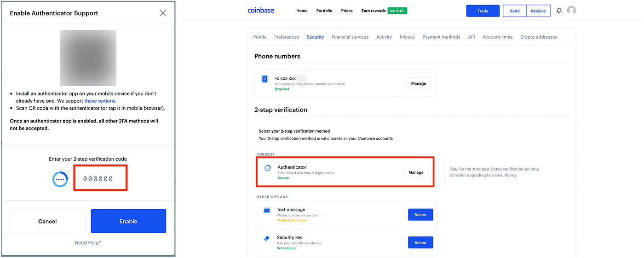This screenshot has width=644, height=258.
Task: Switch to the Crypto addresses tab
Action: (539, 37)
